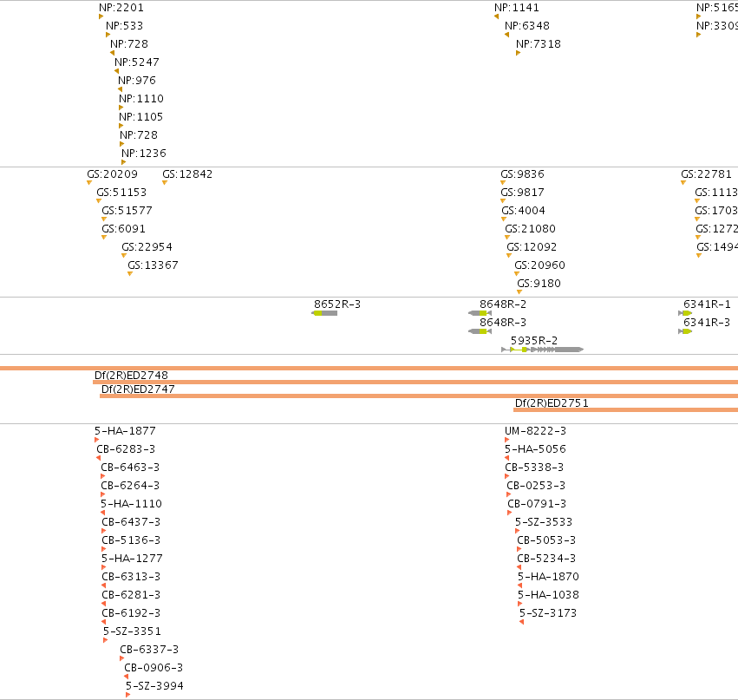Select the GS:4004 label
738x700 pixels.
(524, 211)
